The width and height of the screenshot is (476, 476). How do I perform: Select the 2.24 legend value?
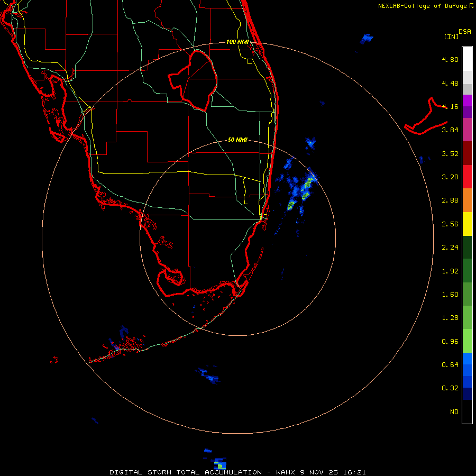[x=450, y=248]
